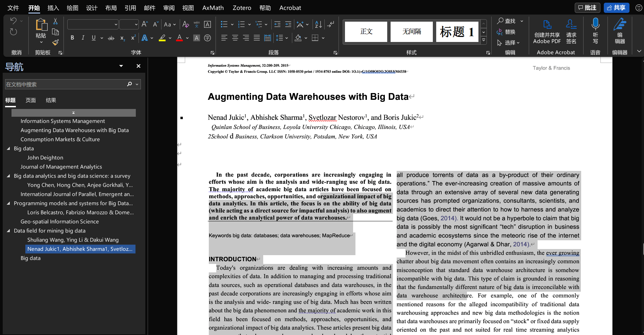
Task: Switch to the 页面 (Pages) navigation tab
Action: 30,100
